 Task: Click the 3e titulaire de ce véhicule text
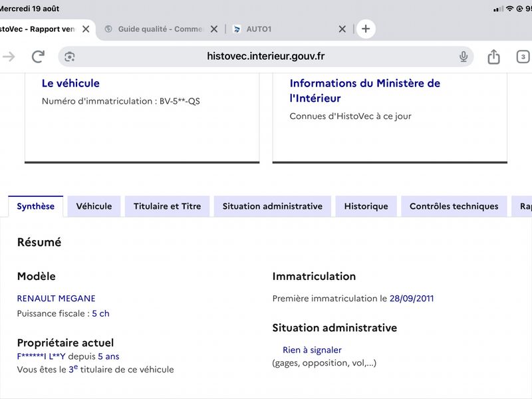click(x=121, y=369)
